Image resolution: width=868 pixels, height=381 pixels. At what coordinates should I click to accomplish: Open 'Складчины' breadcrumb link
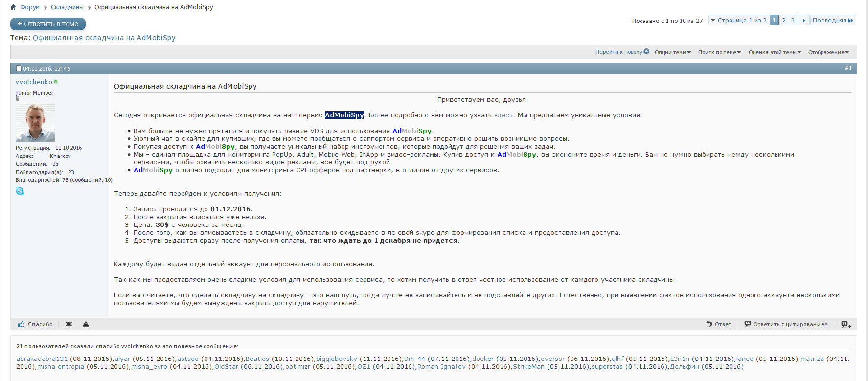point(67,7)
